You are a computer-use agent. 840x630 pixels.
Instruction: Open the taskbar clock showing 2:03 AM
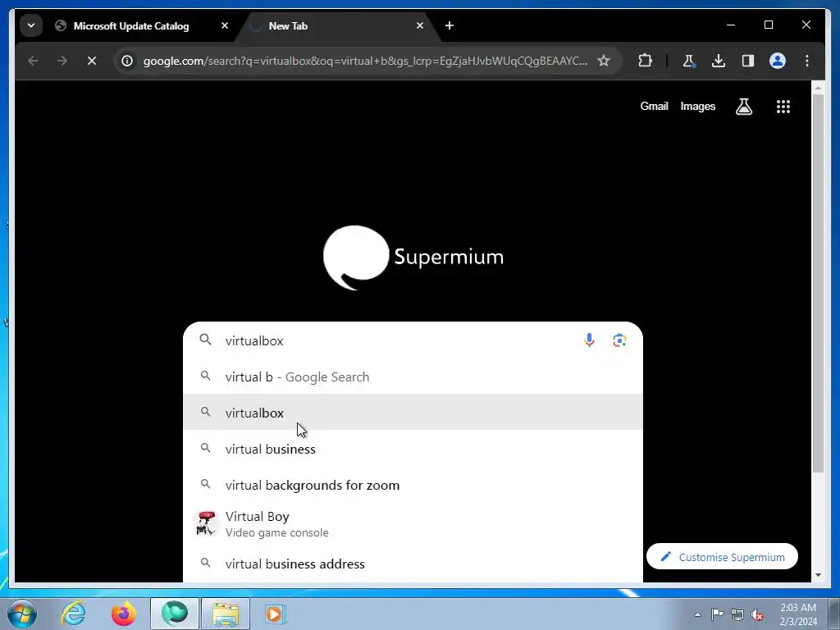[798, 614]
